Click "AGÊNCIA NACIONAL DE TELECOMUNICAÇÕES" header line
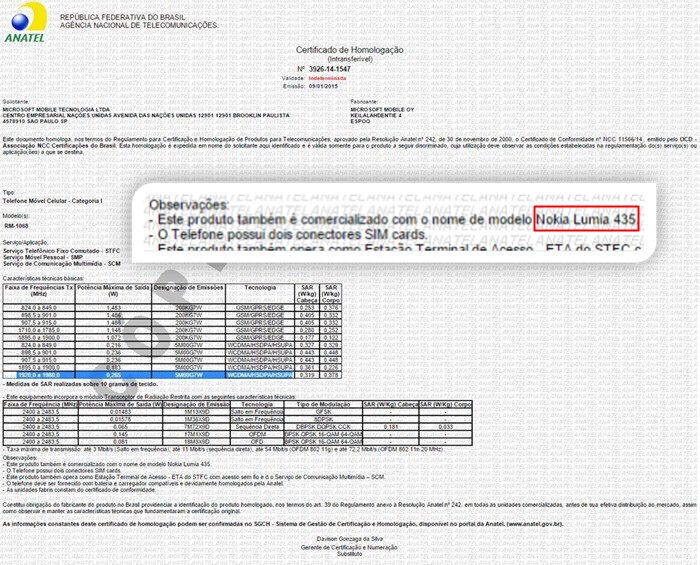The height and width of the screenshot is (565, 700). click(139, 25)
